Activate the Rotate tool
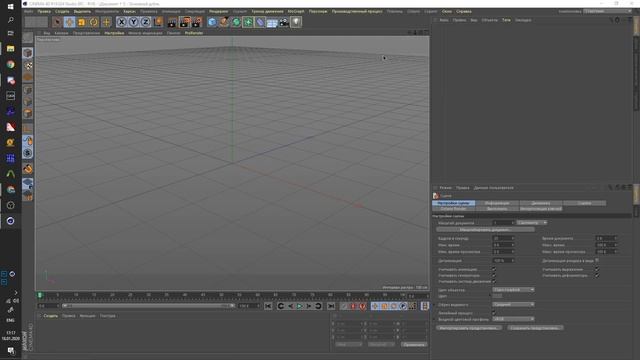 [94, 22]
